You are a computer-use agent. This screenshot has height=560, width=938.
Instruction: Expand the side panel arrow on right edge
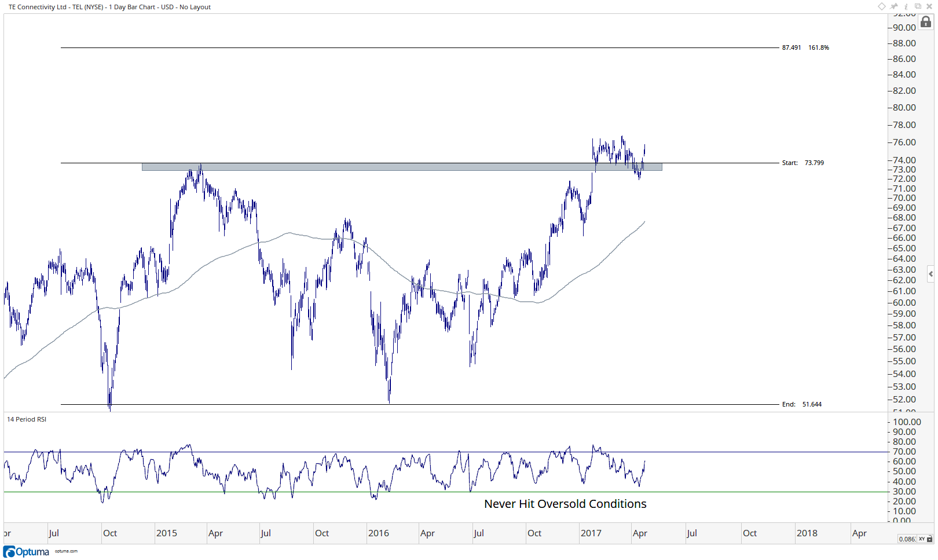tap(930, 274)
